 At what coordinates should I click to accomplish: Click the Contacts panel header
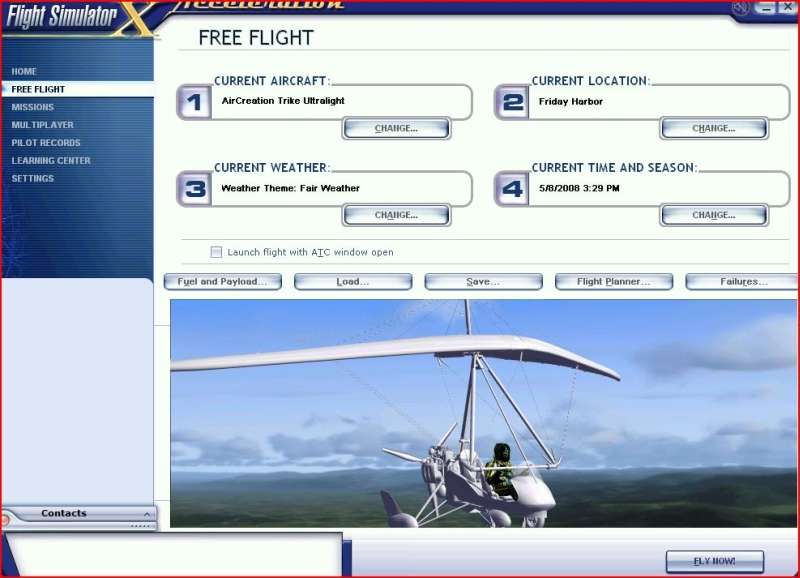pyautogui.click(x=78, y=514)
